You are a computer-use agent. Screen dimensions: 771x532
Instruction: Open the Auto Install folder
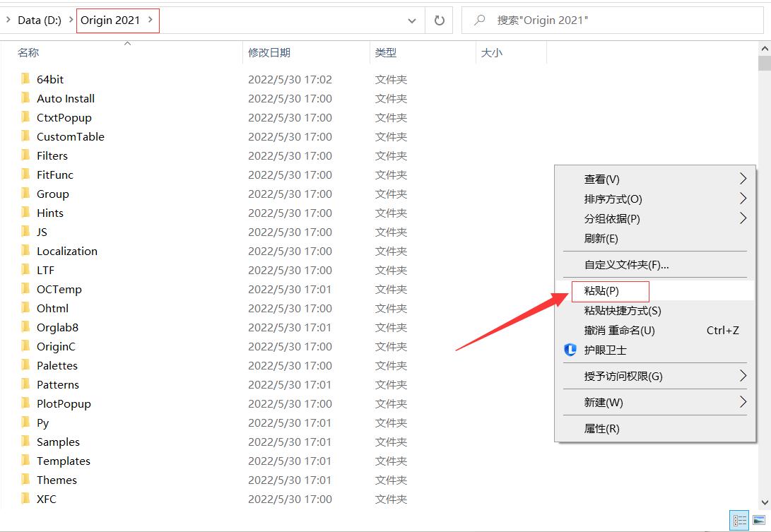pos(66,98)
